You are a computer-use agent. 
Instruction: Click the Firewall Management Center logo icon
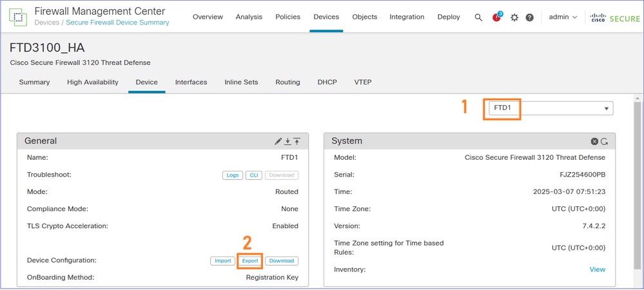[x=17, y=17]
